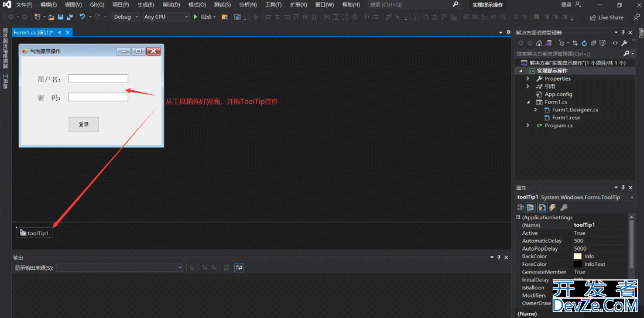Click the categorized view icon in Properties

pos(521,207)
